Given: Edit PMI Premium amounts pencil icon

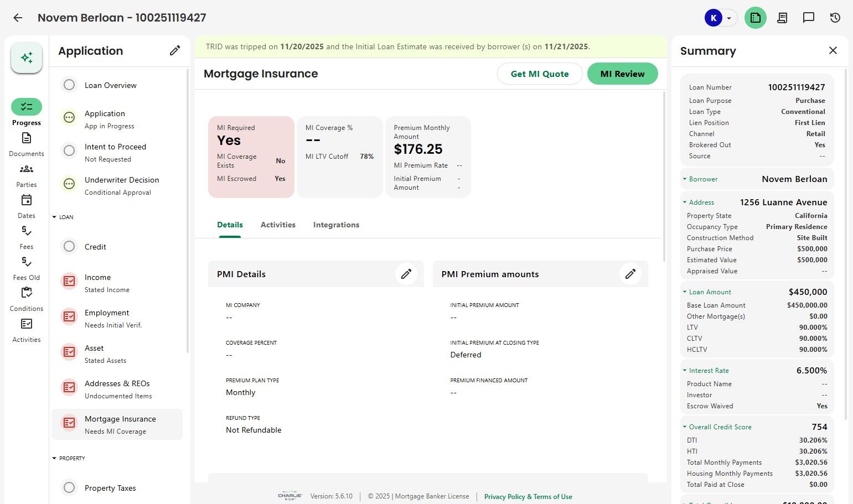Looking at the screenshot, I should click(x=630, y=274).
